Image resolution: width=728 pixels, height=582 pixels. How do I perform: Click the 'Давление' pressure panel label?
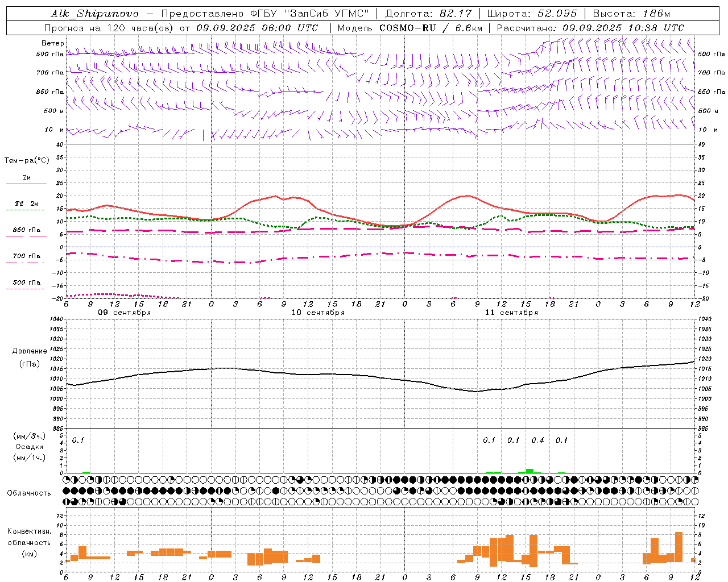pos(30,351)
